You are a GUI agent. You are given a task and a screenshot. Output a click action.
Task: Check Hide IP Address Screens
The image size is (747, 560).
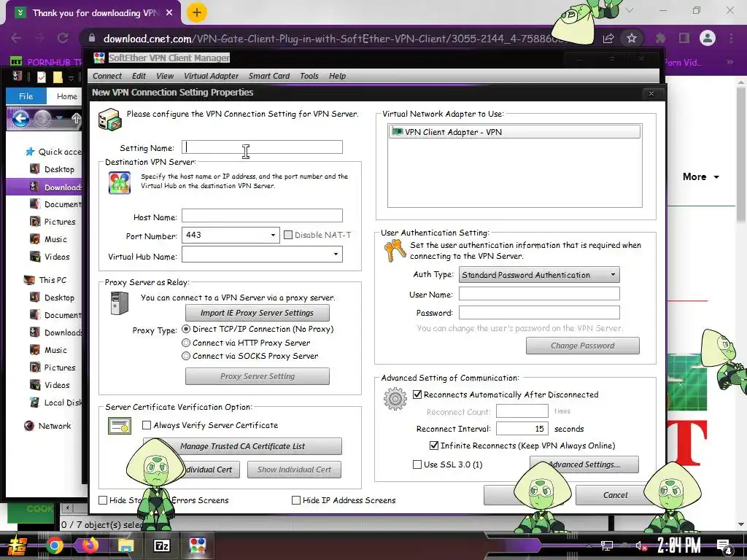click(x=296, y=500)
